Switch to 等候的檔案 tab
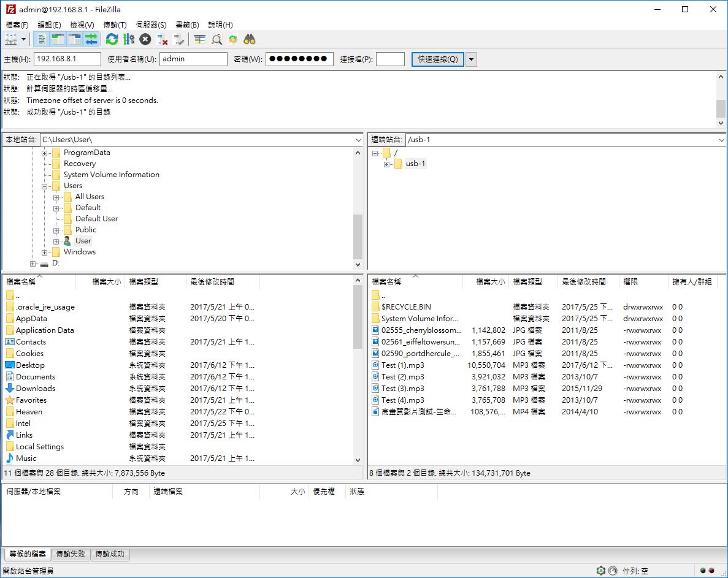Viewport: 728px width, 578px height. pyautogui.click(x=28, y=554)
